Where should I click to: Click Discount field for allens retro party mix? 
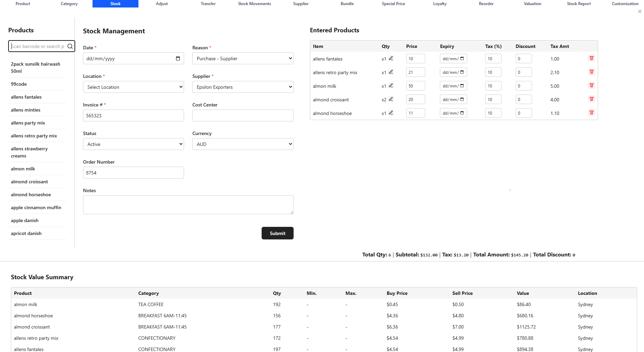coord(524,72)
